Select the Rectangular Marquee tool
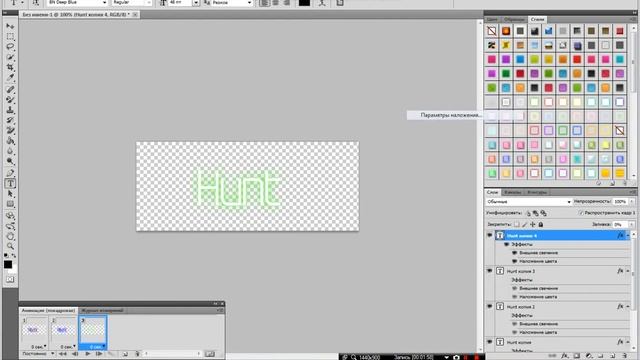The height and width of the screenshot is (360, 640). pos(10,36)
